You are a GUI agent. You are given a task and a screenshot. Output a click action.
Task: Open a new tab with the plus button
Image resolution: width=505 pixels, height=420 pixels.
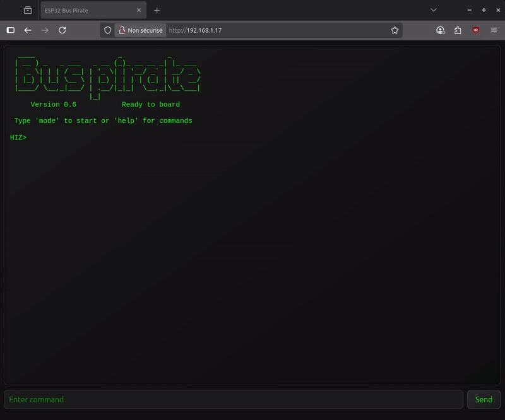[157, 10]
